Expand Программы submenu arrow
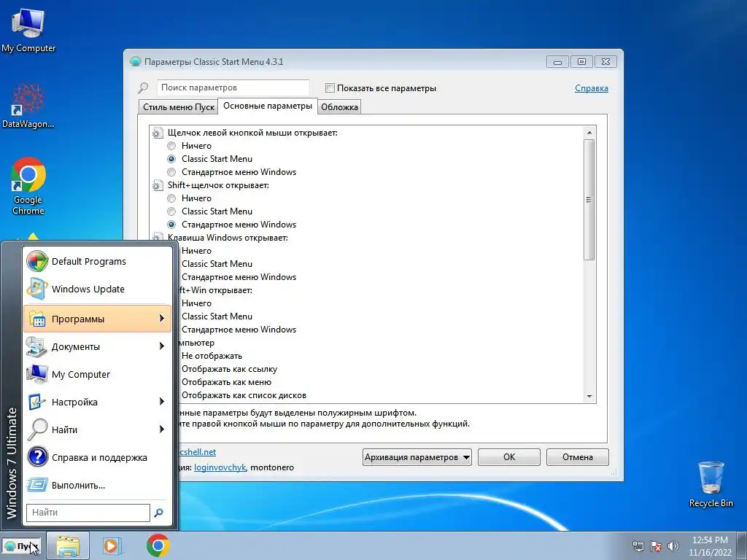The width and height of the screenshot is (747, 560). [162, 319]
